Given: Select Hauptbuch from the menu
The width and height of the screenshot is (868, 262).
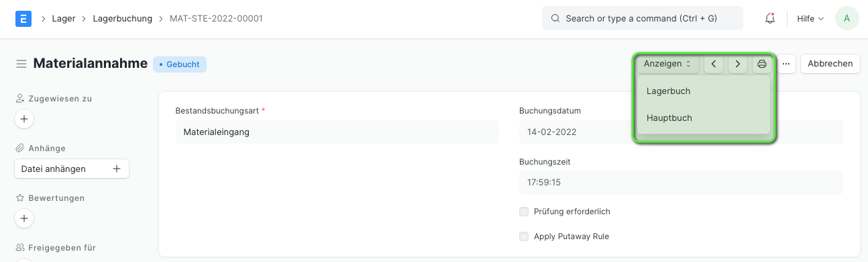Looking at the screenshot, I should coord(703,118).
